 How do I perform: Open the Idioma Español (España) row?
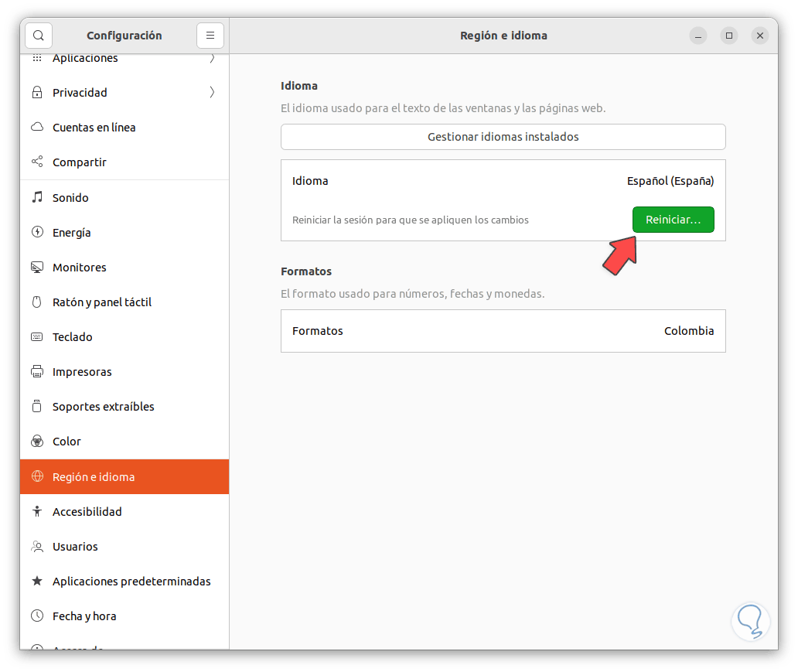[503, 181]
